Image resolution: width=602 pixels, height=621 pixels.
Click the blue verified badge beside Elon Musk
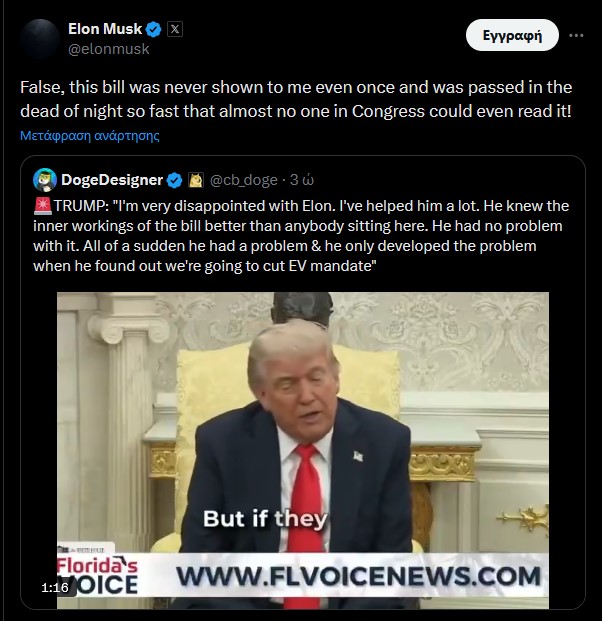click(x=154, y=29)
